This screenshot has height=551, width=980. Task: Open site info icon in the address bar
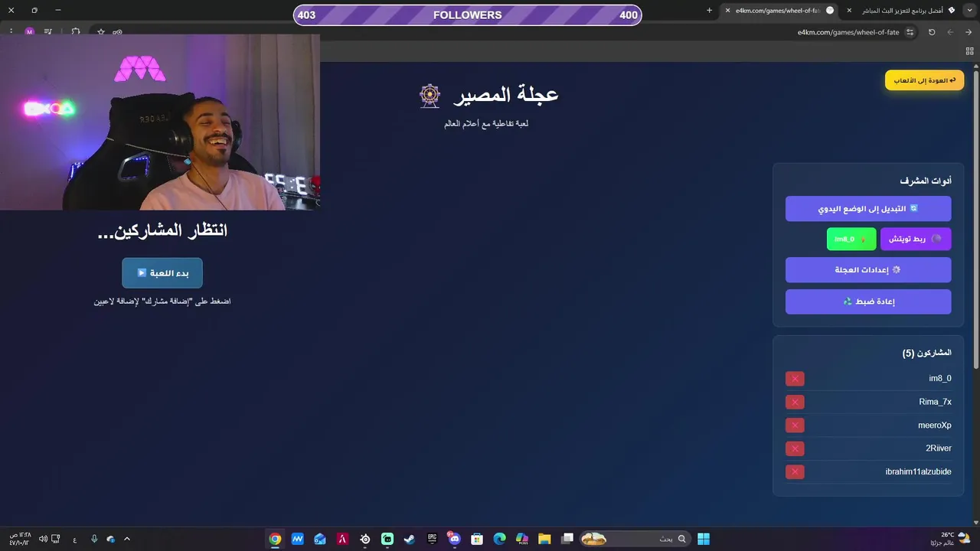(x=910, y=32)
